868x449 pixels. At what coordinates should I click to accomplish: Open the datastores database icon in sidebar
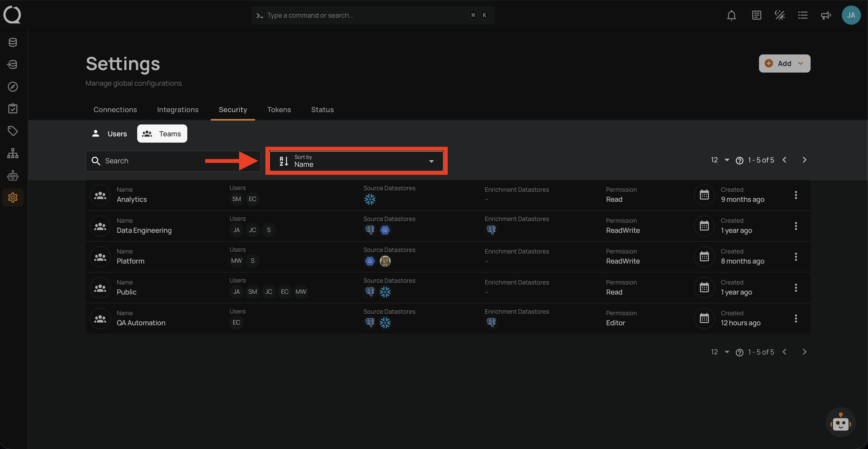click(x=13, y=42)
